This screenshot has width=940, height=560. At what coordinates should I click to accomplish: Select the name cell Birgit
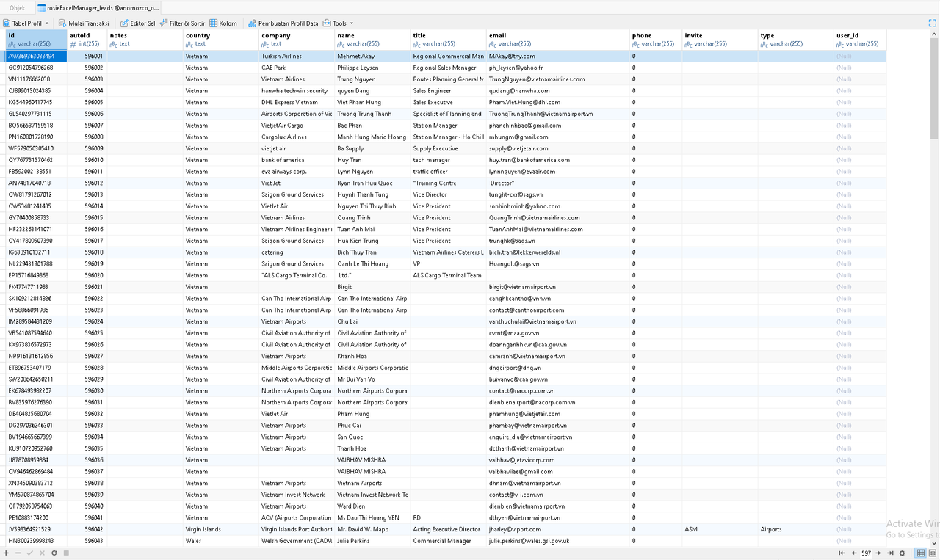[372, 287]
